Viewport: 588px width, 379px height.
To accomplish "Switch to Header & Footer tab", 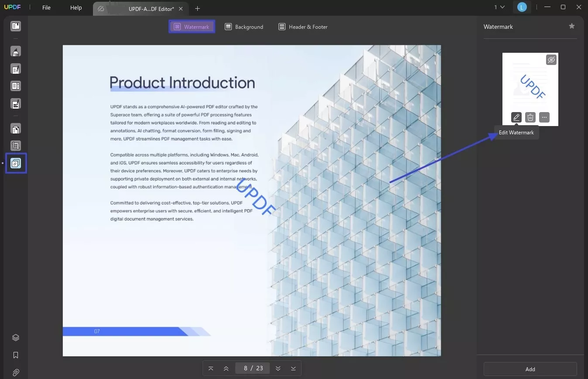I will (303, 27).
